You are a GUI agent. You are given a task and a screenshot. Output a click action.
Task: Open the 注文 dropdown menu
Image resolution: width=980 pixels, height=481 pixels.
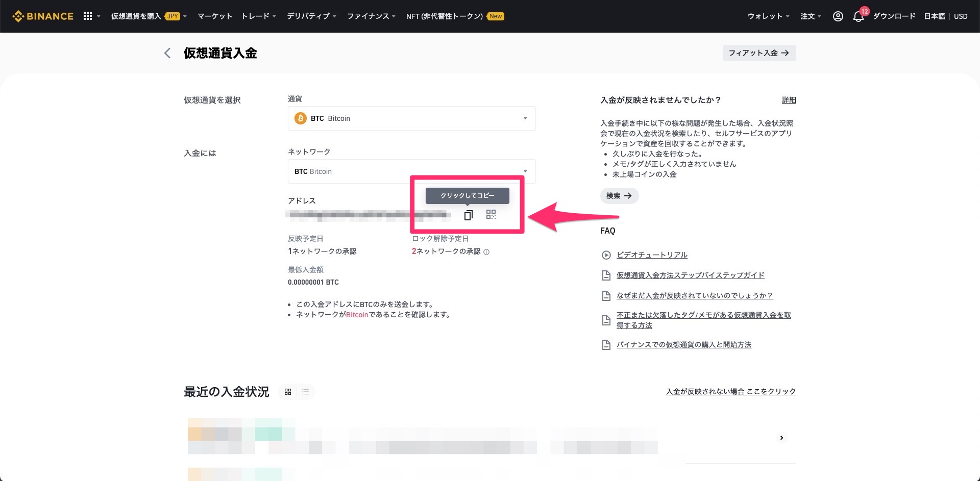point(811,16)
